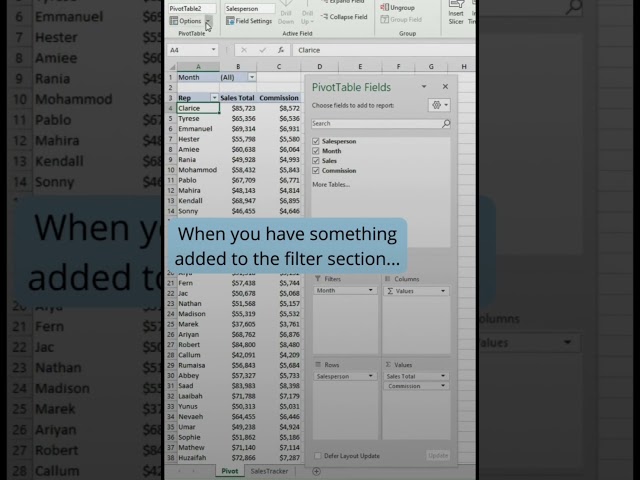Click More Tables link
The width and height of the screenshot is (640, 480).
pyautogui.click(x=331, y=184)
